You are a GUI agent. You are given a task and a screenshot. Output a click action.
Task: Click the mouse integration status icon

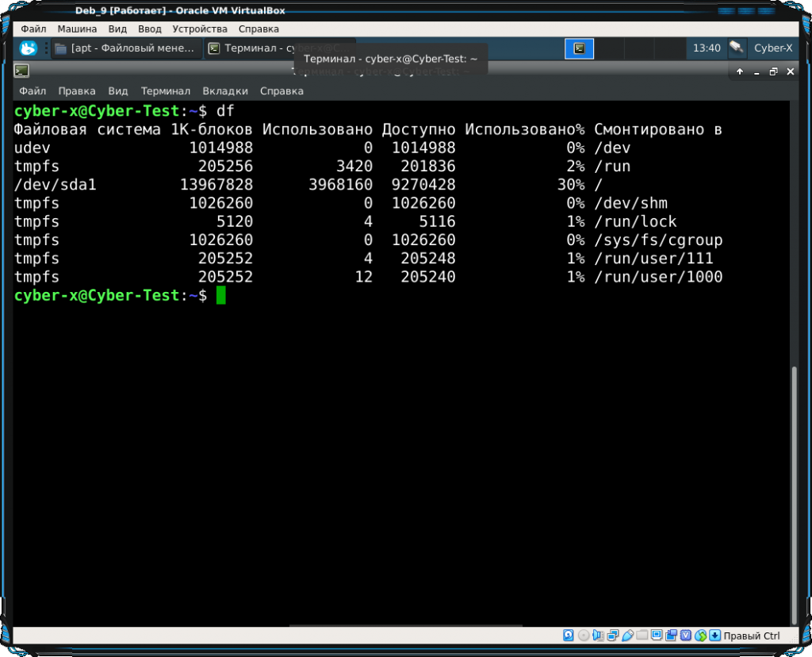700,636
